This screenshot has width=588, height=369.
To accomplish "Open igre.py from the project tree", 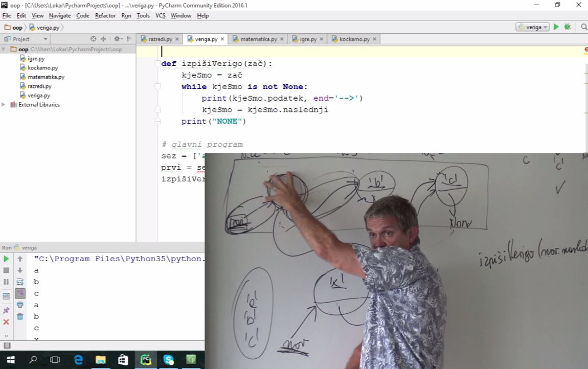I will (x=36, y=59).
